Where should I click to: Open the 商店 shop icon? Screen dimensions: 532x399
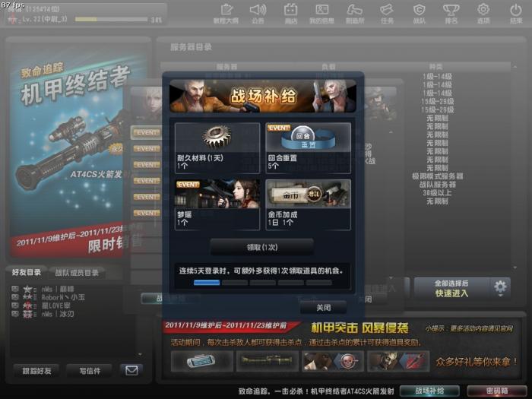pyautogui.click(x=291, y=14)
